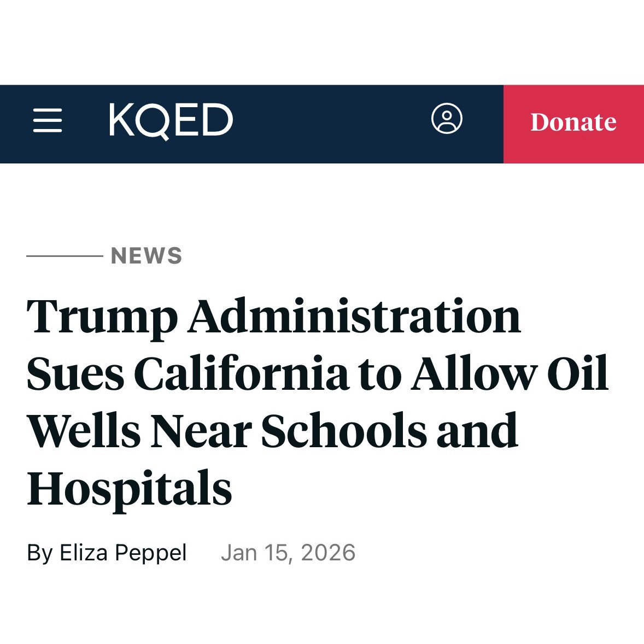
Task: Open the NEWS category label
Action: 145,254
